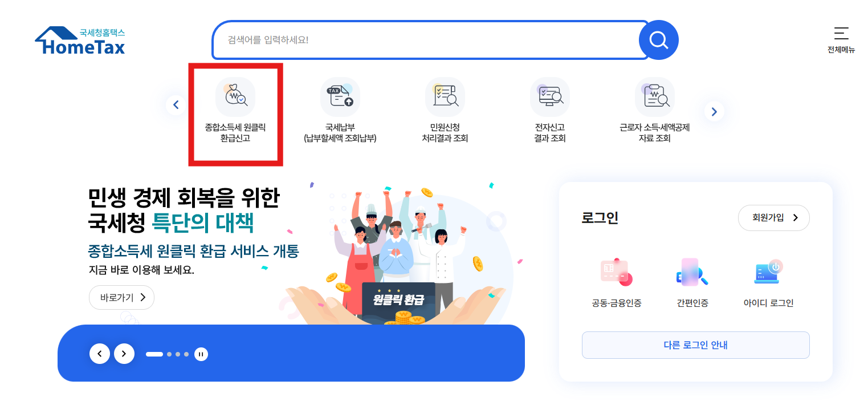Open 국세납부 tax payment icon
The image size is (868, 409).
tap(340, 97)
